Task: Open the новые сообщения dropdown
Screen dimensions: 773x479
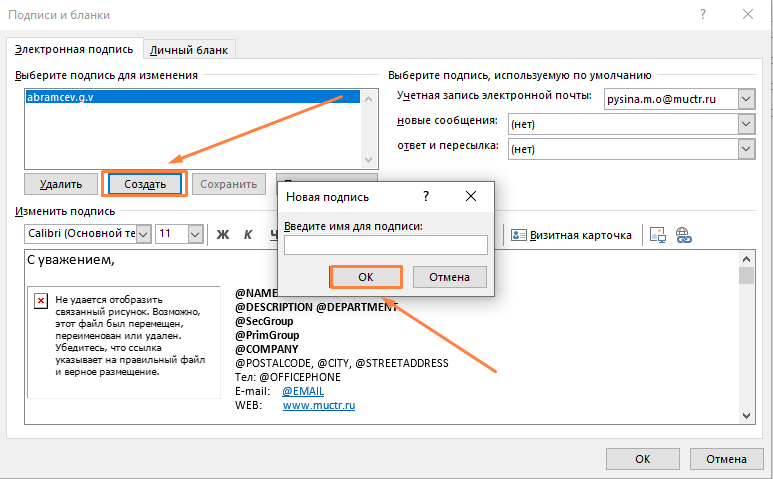Action: tap(745, 122)
